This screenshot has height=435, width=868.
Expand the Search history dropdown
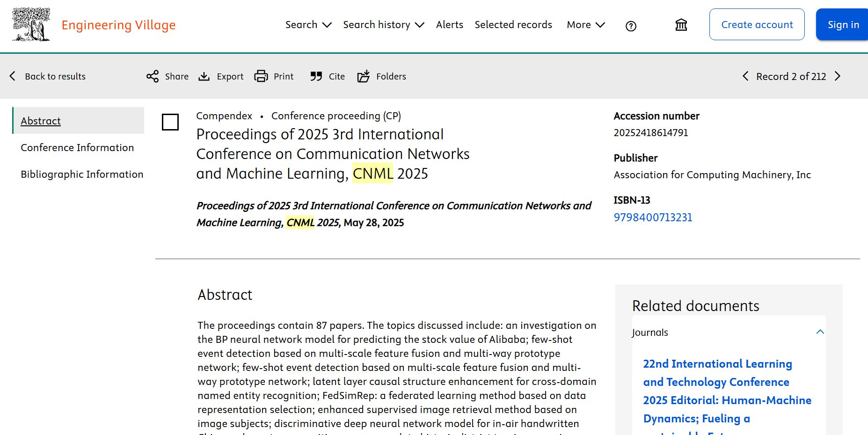point(383,25)
